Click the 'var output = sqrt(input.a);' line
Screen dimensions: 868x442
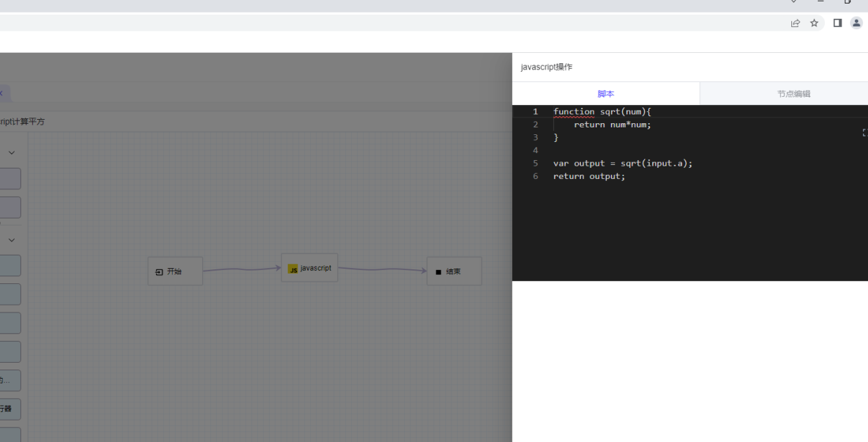622,164
